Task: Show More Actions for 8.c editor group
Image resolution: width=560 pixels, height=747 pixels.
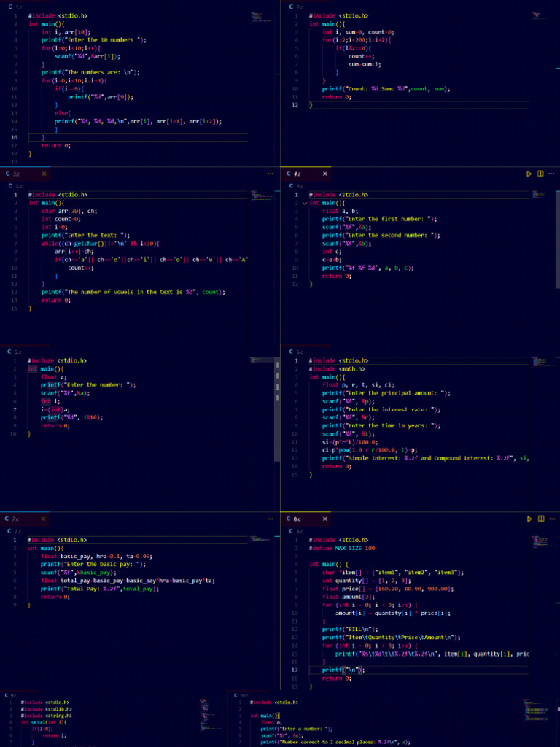Action: (551, 519)
